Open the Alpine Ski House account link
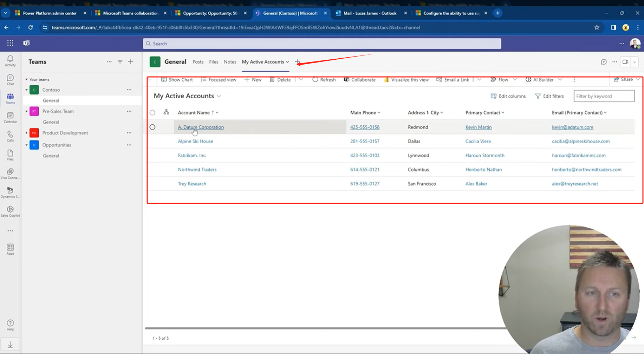Image resolution: width=644 pixels, height=354 pixels. pos(195,141)
